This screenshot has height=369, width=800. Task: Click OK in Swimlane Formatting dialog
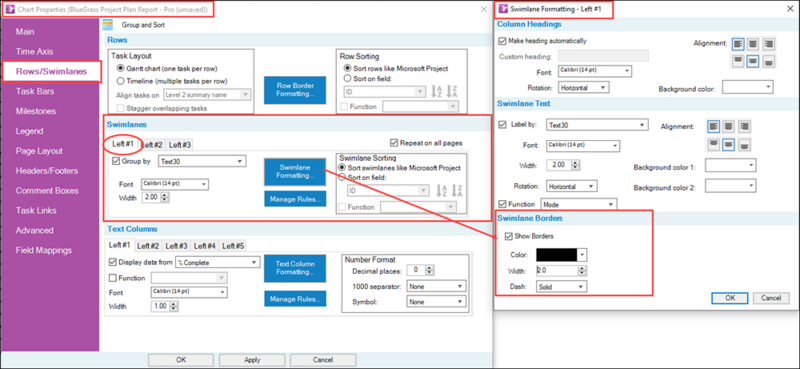click(x=730, y=298)
